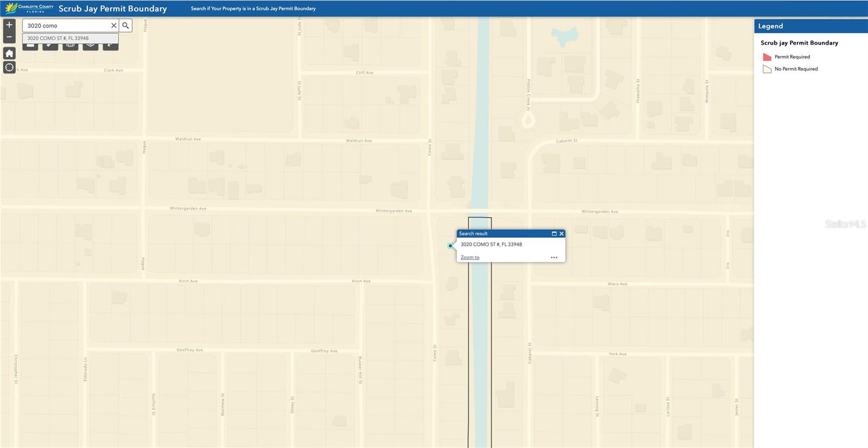Viewport: 868px width, 448px height.
Task: Click the Zoom to link
Action: 470,257
